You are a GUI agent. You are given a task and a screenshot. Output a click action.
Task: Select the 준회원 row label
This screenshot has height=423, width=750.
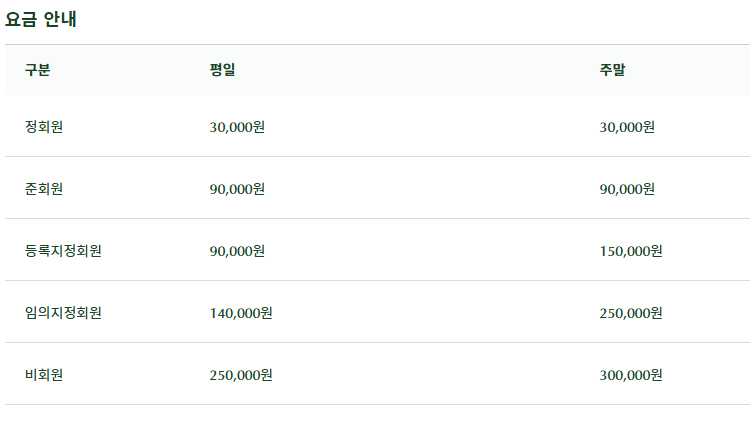click(x=44, y=189)
